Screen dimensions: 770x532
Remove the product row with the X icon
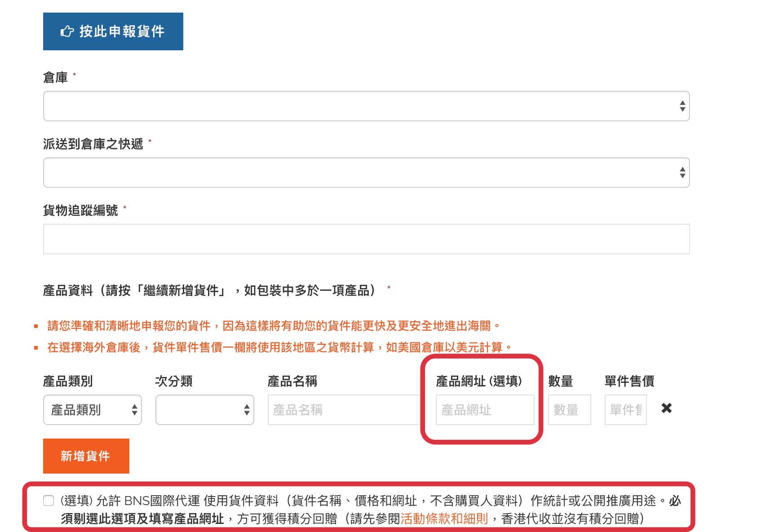[667, 408]
